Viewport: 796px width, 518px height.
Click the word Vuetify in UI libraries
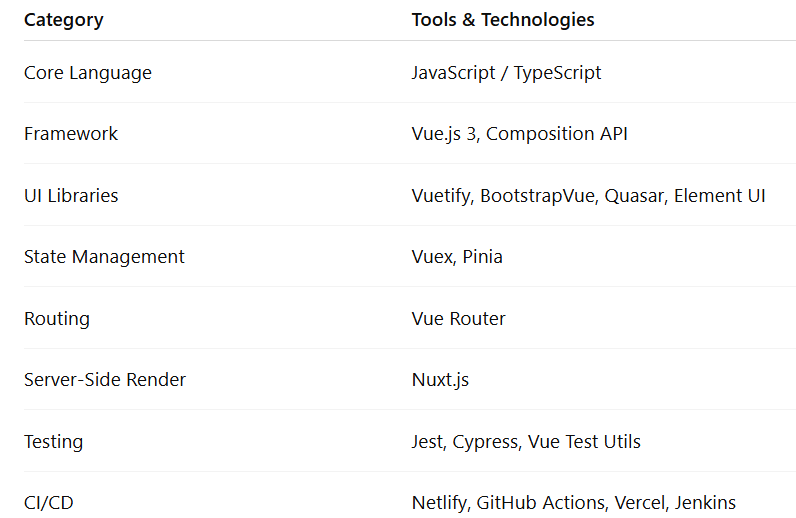click(x=440, y=196)
